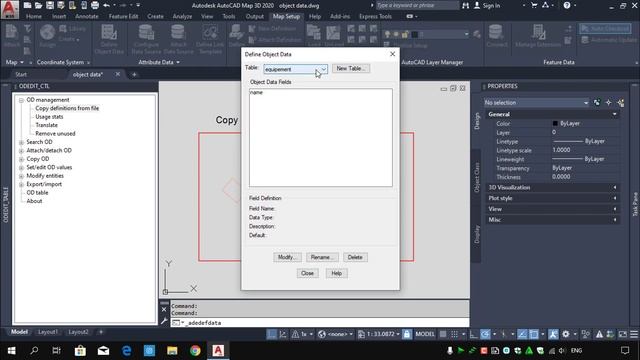
Task: Click the Delete button in dialog
Action: click(355, 257)
